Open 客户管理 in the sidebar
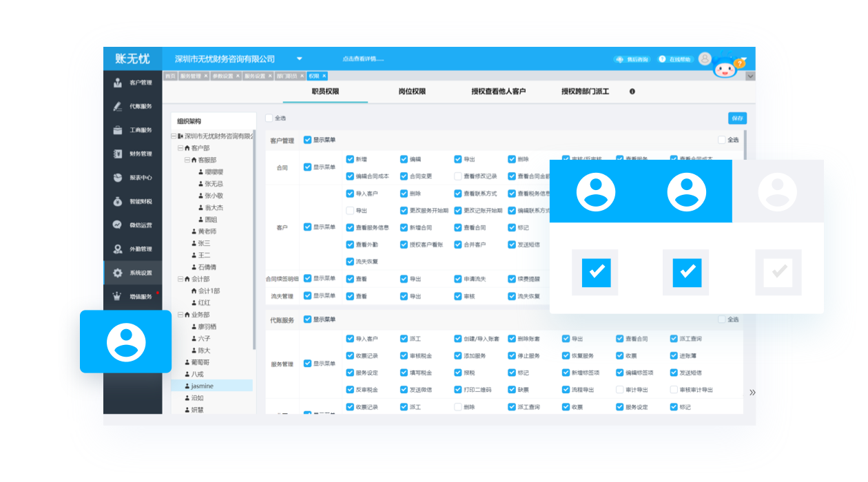Screen dimensions: 868x482 [133, 83]
